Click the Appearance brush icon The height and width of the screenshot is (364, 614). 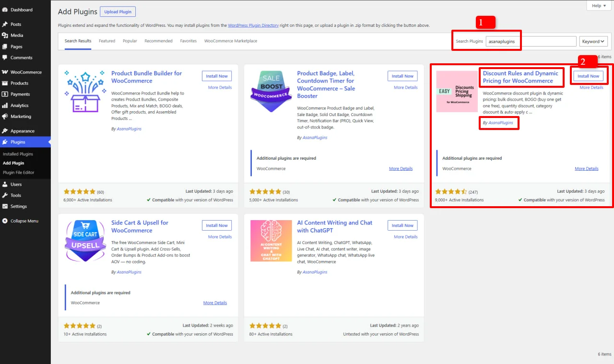(x=5, y=131)
